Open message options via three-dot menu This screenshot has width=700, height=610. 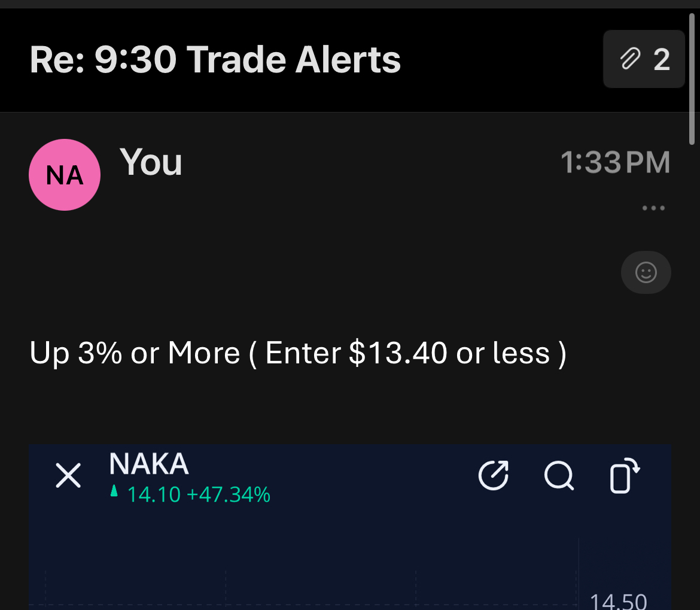[653, 208]
